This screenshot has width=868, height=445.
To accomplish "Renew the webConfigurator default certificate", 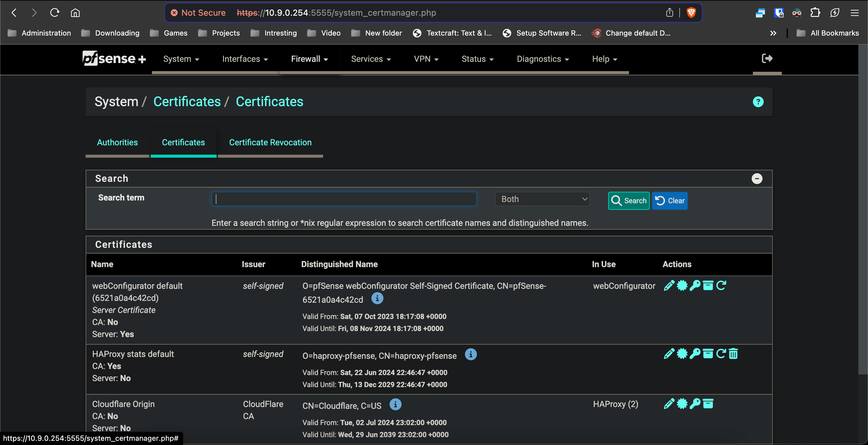I will pos(721,286).
